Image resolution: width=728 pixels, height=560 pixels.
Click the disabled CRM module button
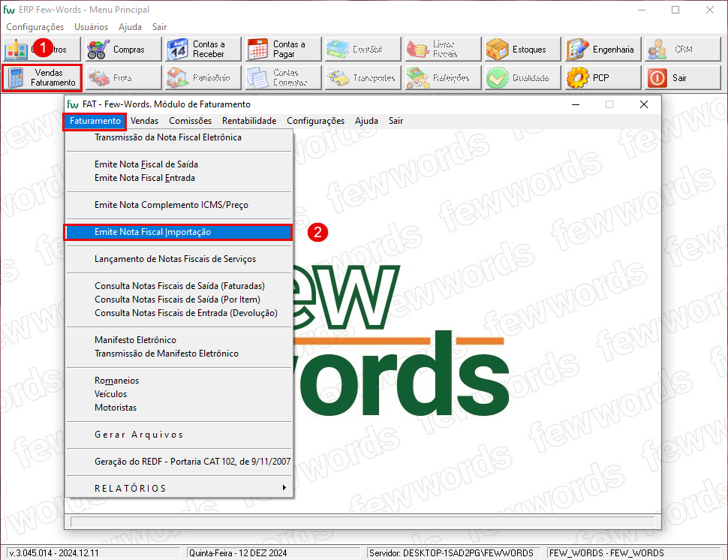pos(682,50)
